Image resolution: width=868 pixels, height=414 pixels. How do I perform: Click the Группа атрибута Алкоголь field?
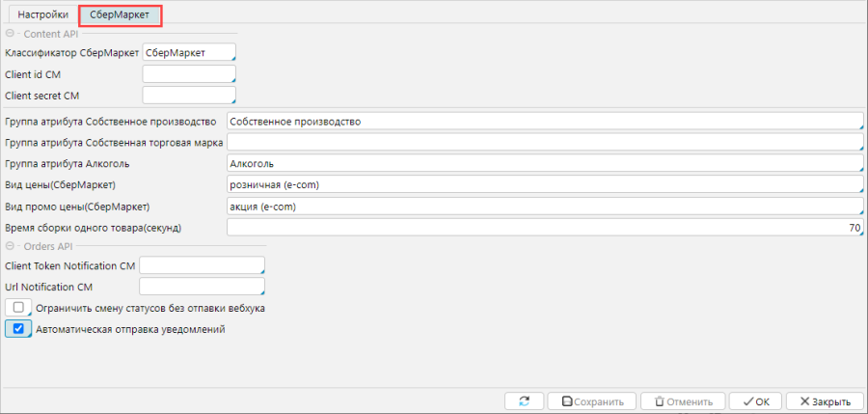coord(544,163)
